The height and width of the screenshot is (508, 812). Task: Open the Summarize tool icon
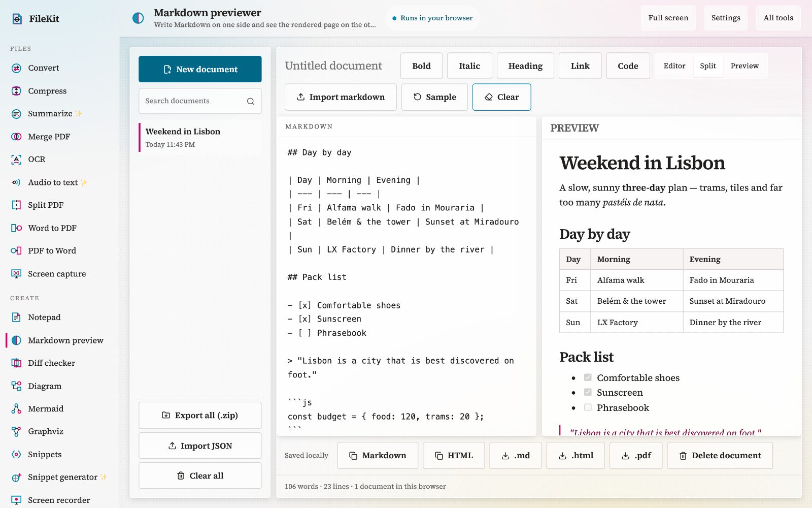(x=16, y=114)
